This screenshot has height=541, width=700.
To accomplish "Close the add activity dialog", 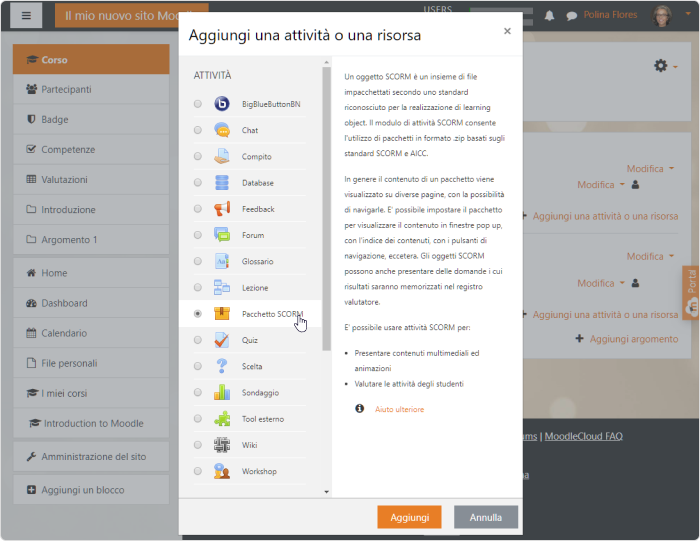I will [x=507, y=31].
